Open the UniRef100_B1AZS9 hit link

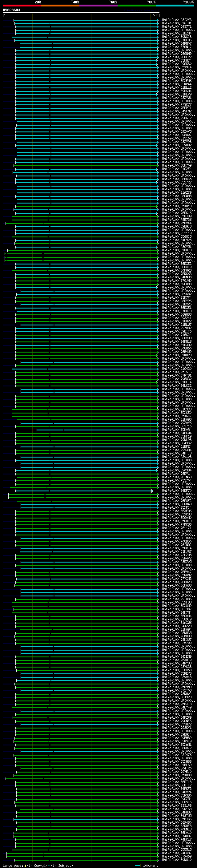(x=177, y=192)
